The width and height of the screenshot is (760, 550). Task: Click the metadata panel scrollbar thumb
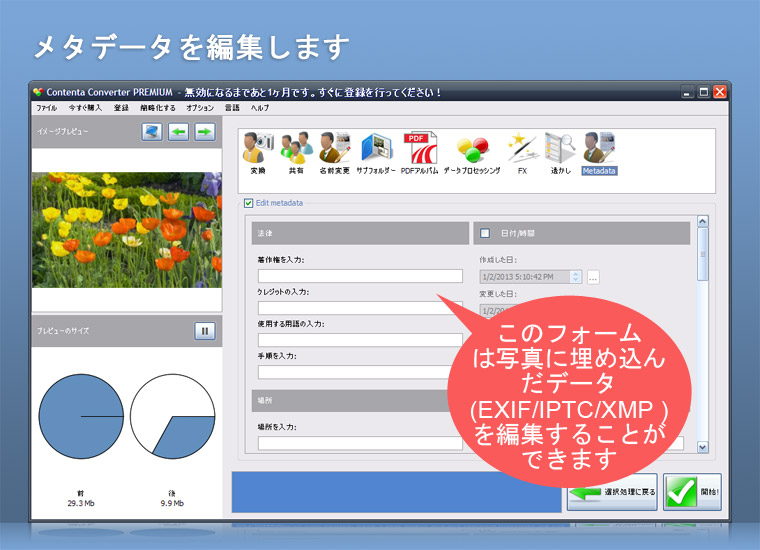703,254
